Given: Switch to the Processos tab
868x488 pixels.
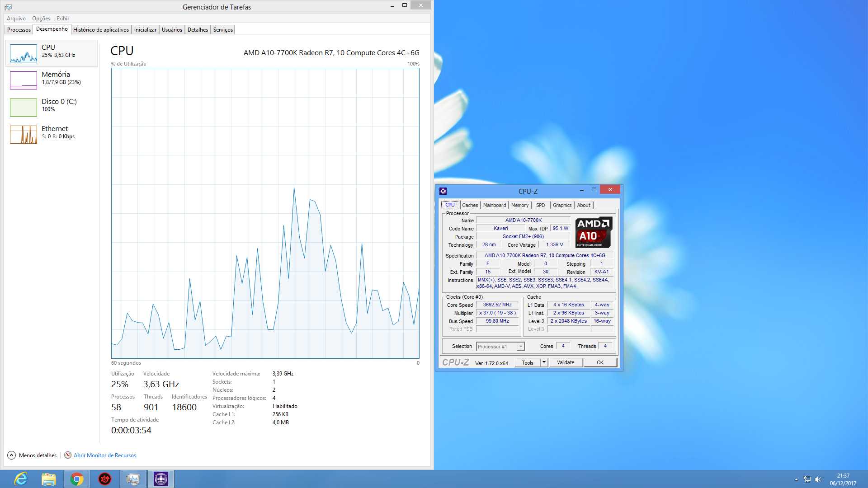Looking at the screenshot, I should pos(19,30).
